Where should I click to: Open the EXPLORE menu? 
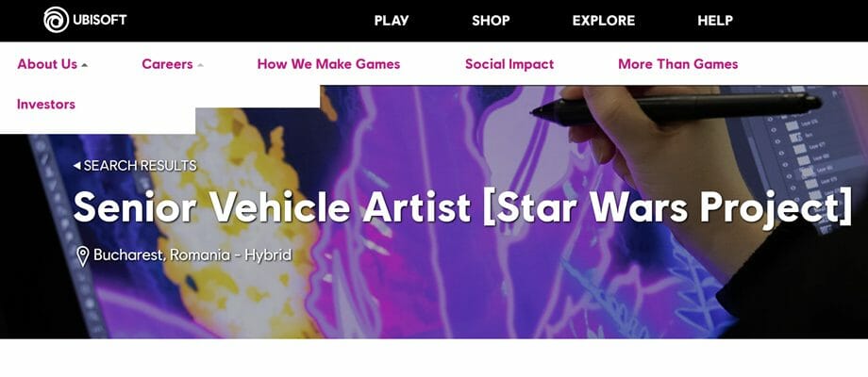click(604, 21)
